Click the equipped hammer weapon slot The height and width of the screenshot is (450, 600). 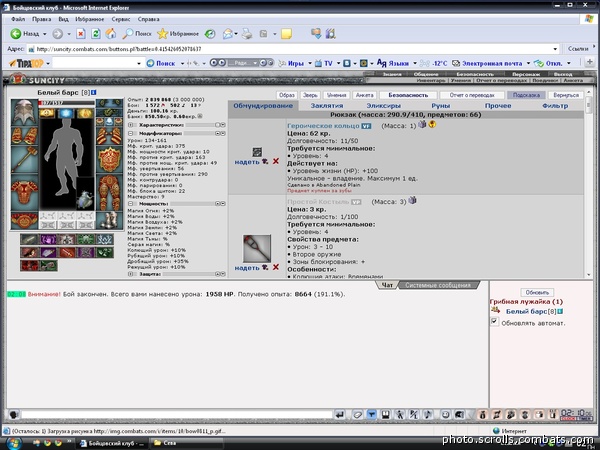pyautogui.click(x=24, y=160)
